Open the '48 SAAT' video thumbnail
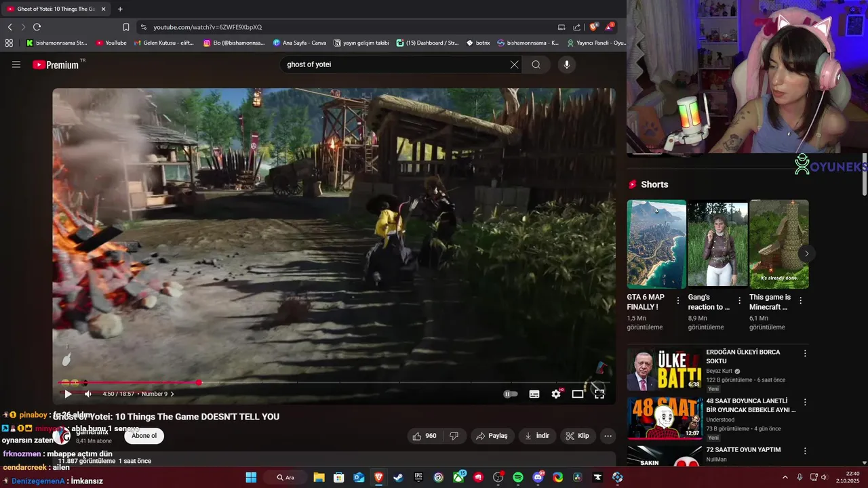868x488 pixels. click(665, 418)
